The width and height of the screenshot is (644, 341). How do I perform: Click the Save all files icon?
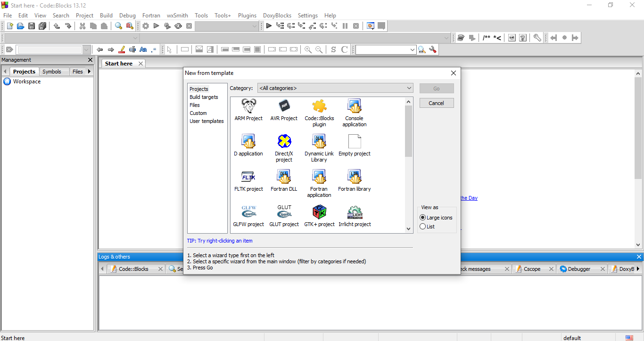coord(43,26)
